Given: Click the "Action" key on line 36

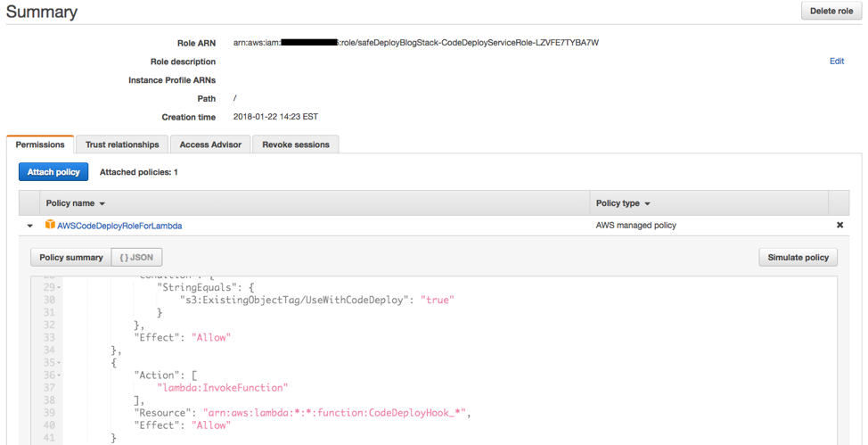Looking at the screenshot, I should click(x=157, y=375).
